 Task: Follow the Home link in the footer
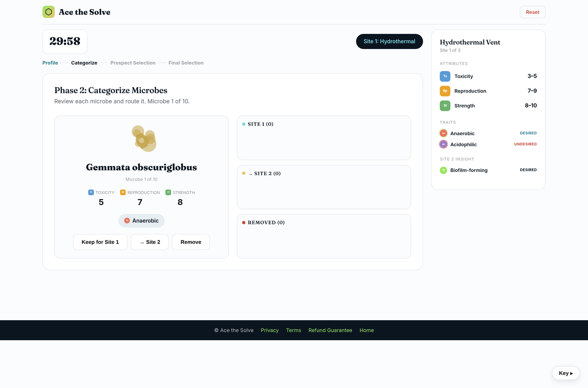367,330
